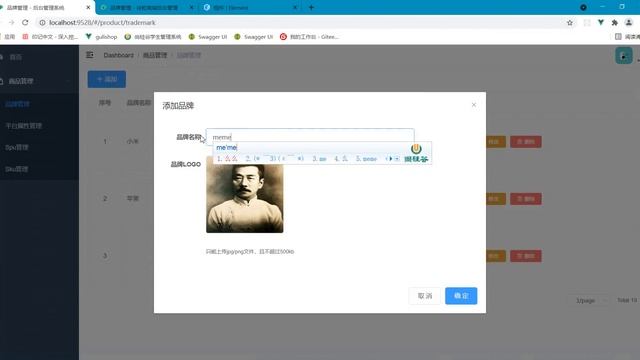Click the second breadcrumb item
The width and height of the screenshot is (640, 360).
point(155,55)
